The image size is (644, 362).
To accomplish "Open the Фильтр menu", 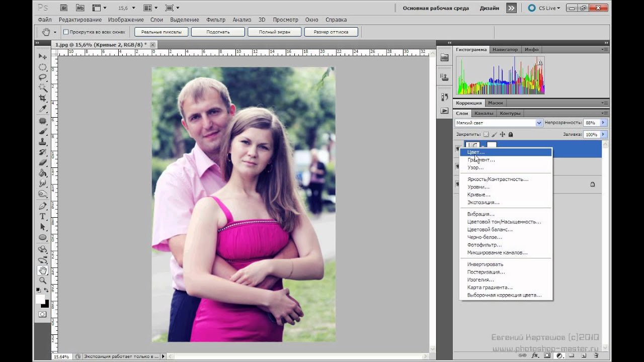I will pos(216,20).
